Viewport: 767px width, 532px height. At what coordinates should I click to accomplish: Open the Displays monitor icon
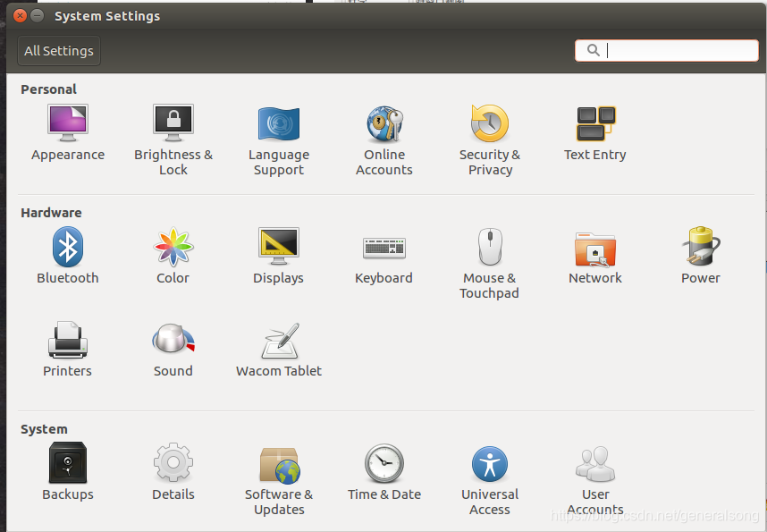279,246
